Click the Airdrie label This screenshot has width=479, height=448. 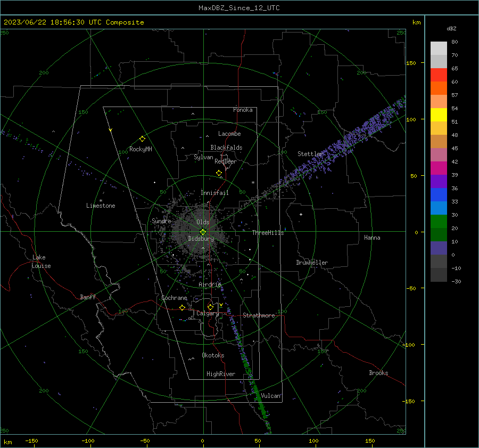click(x=210, y=284)
